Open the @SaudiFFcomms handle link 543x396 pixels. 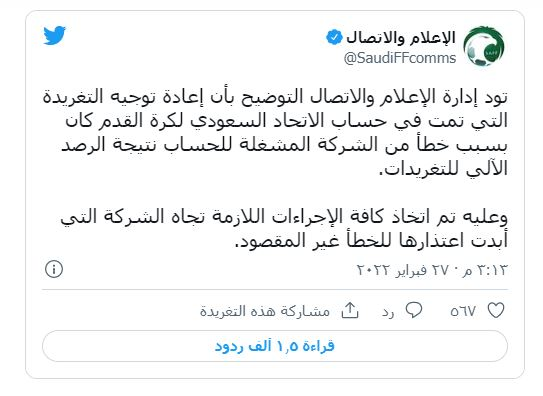[x=400, y=58]
